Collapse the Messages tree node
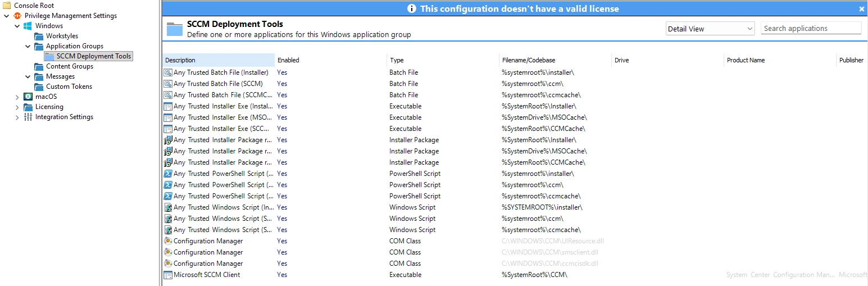 (28, 76)
